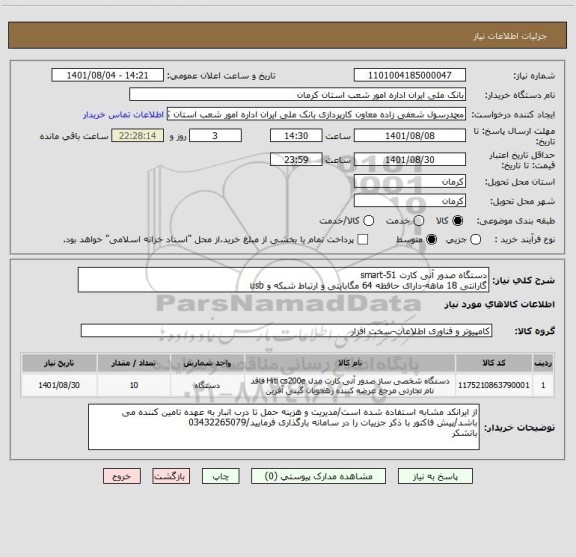The width and height of the screenshot is (576, 557).
Task: Click the announcement date field 1401/08/04 - 14:21
Action: click(107, 75)
